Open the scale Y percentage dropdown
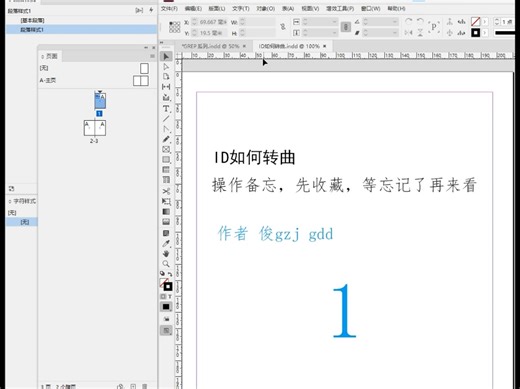This screenshot has width=520, height=389. click(x=335, y=33)
